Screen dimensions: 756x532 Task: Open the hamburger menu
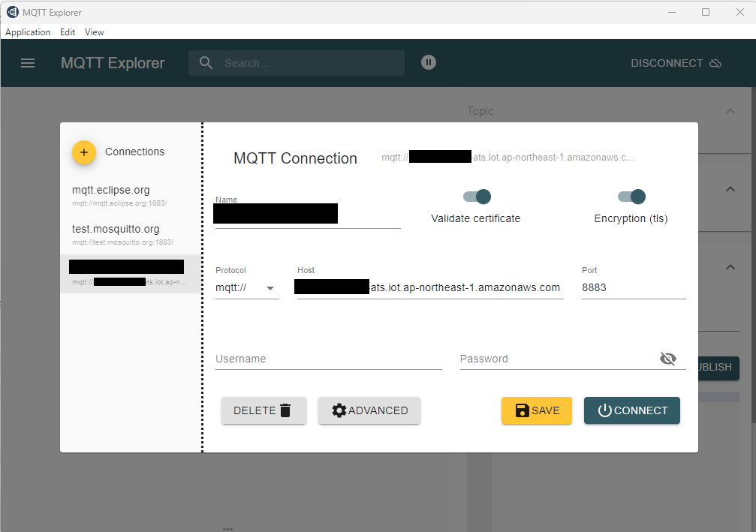pyautogui.click(x=28, y=63)
